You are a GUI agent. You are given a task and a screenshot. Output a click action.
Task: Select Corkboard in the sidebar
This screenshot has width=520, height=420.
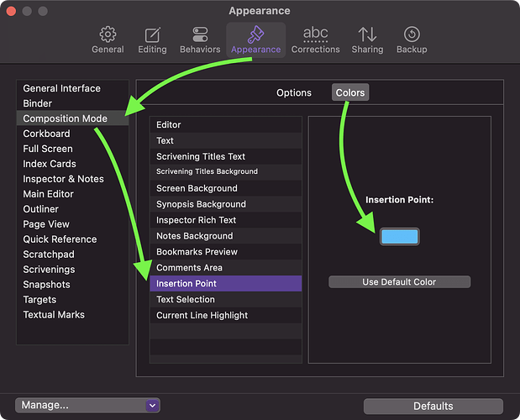(72, 134)
